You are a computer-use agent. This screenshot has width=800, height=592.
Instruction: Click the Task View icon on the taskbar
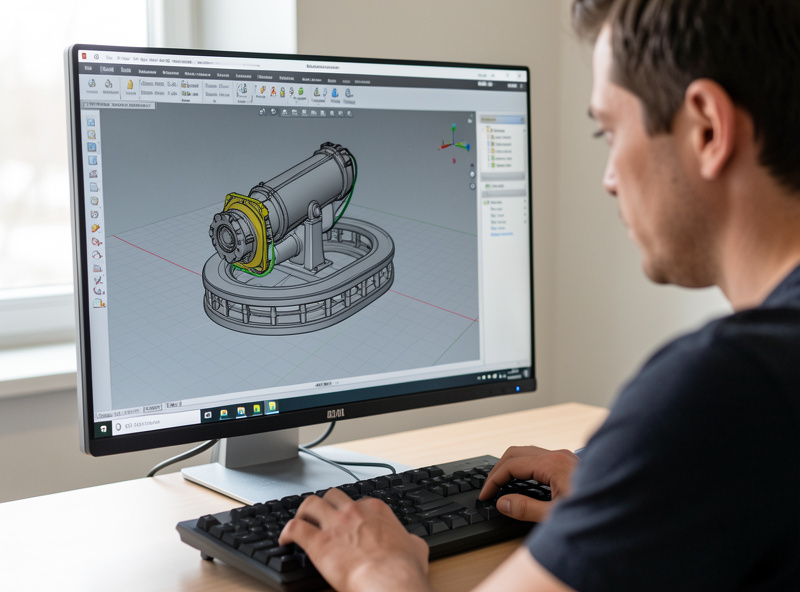click(208, 415)
